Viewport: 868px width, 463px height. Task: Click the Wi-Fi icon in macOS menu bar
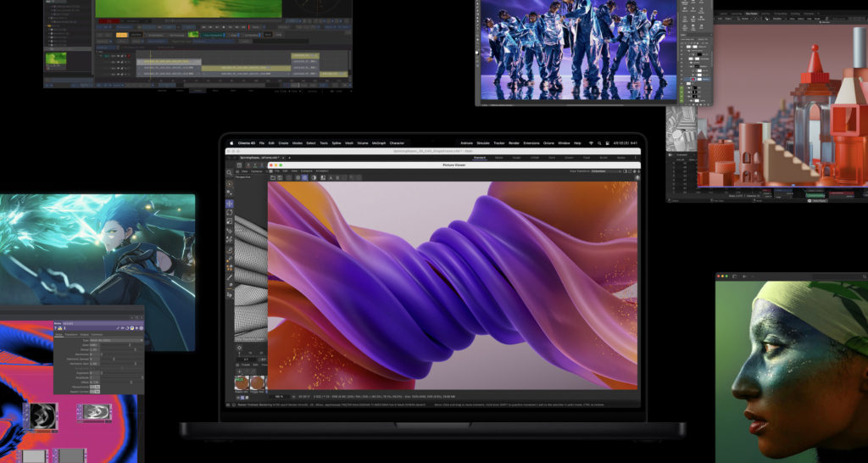click(590, 143)
